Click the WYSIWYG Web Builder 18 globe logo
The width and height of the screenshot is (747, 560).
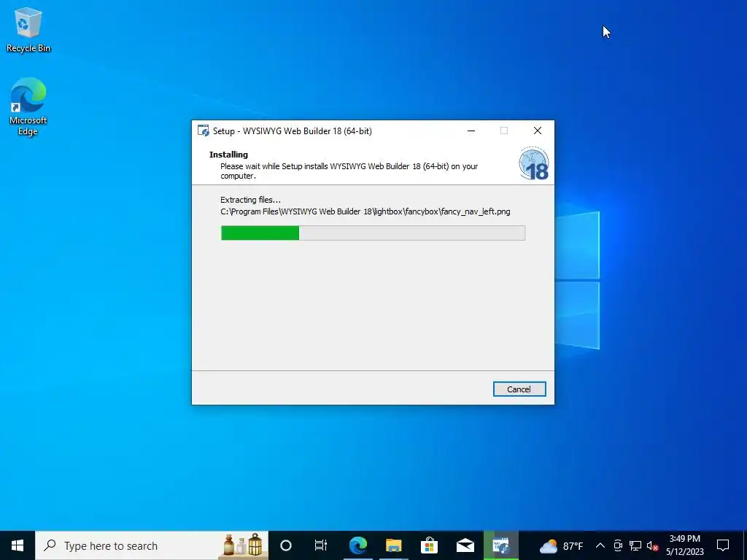point(533,164)
